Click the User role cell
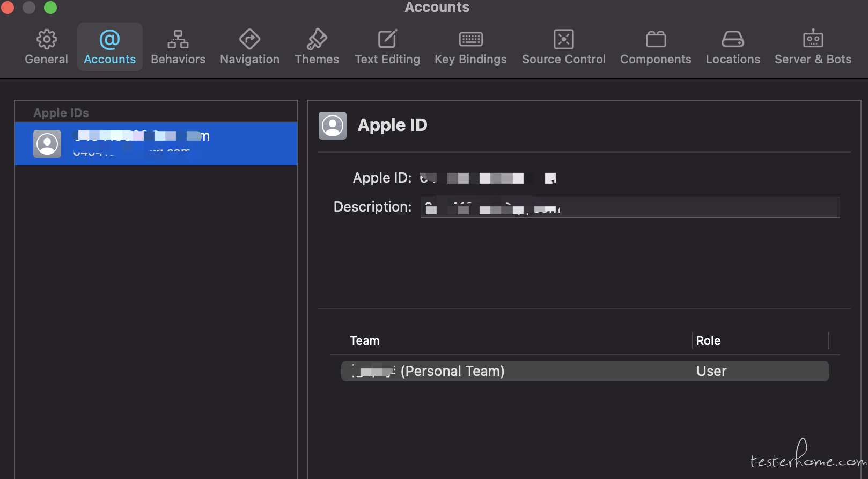The image size is (868, 479). pyautogui.click(x=711, y=371)
